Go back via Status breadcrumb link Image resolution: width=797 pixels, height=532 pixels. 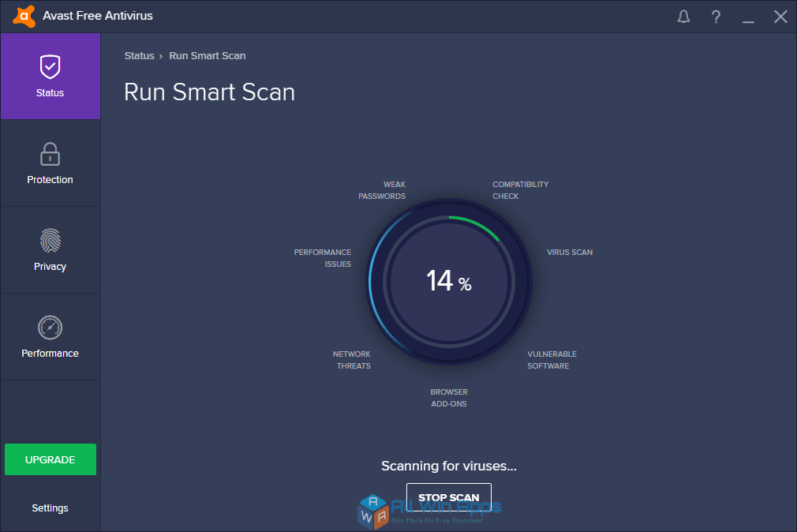(139, 56)
